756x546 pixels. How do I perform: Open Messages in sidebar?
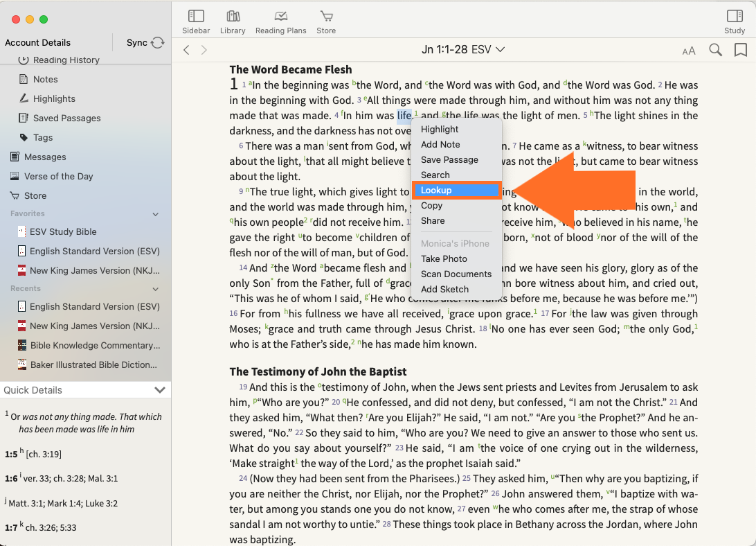point(45,157)
